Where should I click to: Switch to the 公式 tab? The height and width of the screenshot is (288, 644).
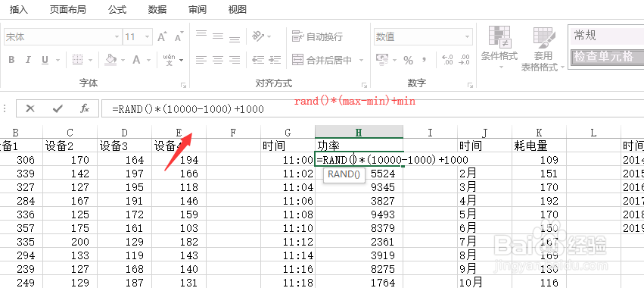[x=117, y=9]
